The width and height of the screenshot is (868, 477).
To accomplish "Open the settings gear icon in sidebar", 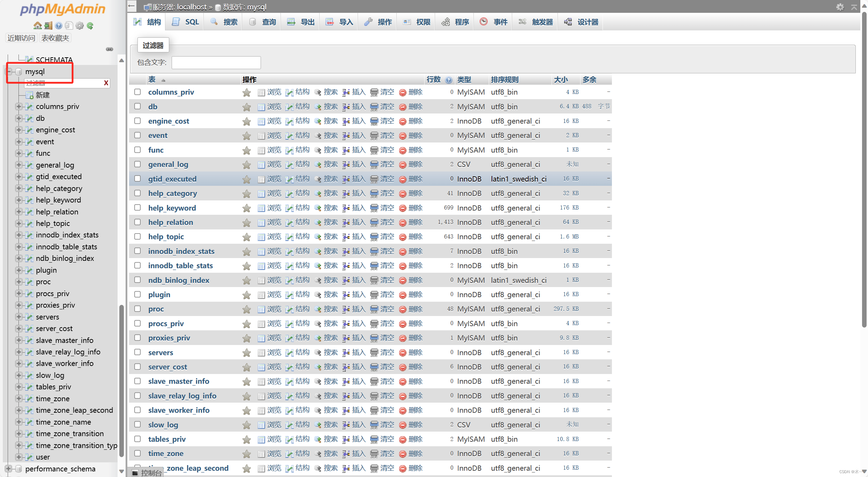I will pos(80,25).
